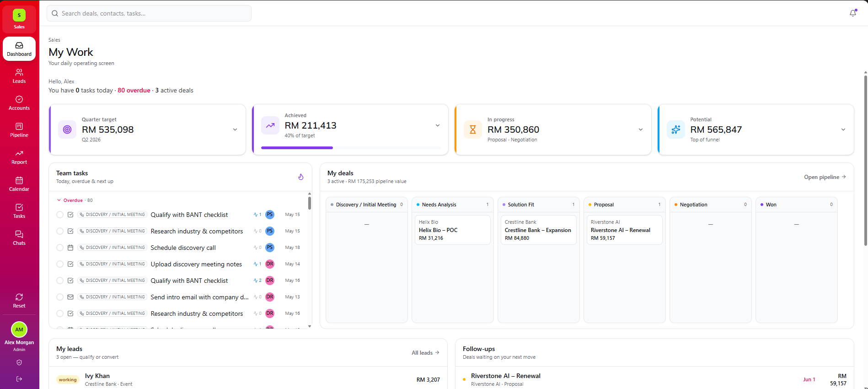Click the Discovery / Initial Meeting column header
This screenshot has width=868, height=389.
point(367,205)
